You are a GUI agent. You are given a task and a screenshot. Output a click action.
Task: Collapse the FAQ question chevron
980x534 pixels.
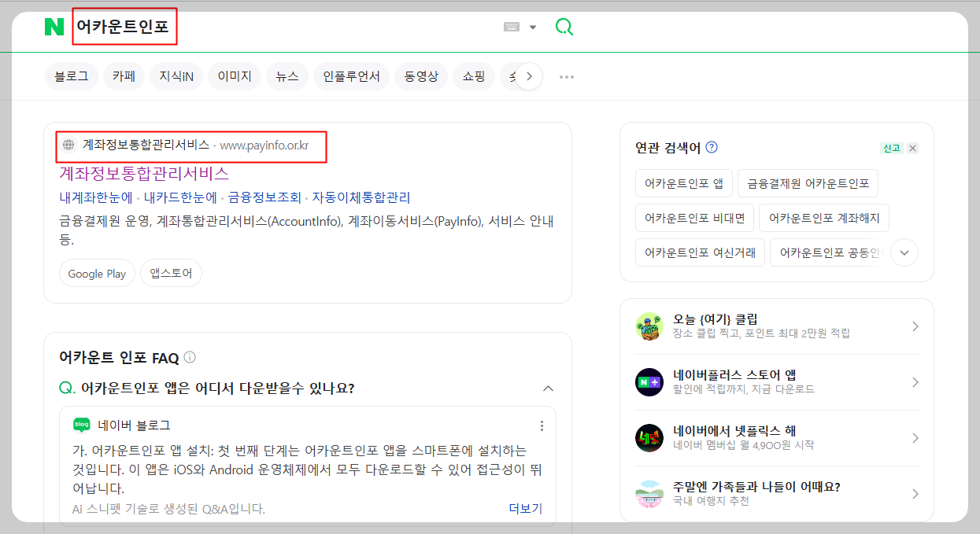(549, 389)
